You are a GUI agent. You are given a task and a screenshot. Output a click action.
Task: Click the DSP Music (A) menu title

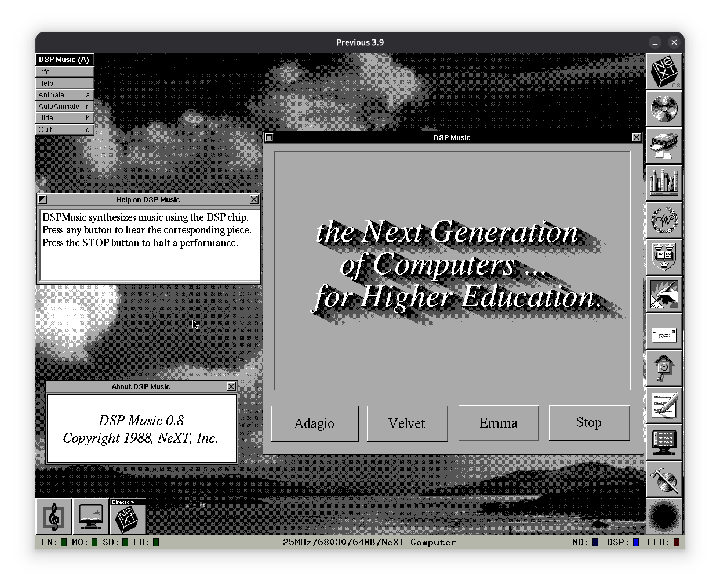pyautogui.click(x=65, y=60)
